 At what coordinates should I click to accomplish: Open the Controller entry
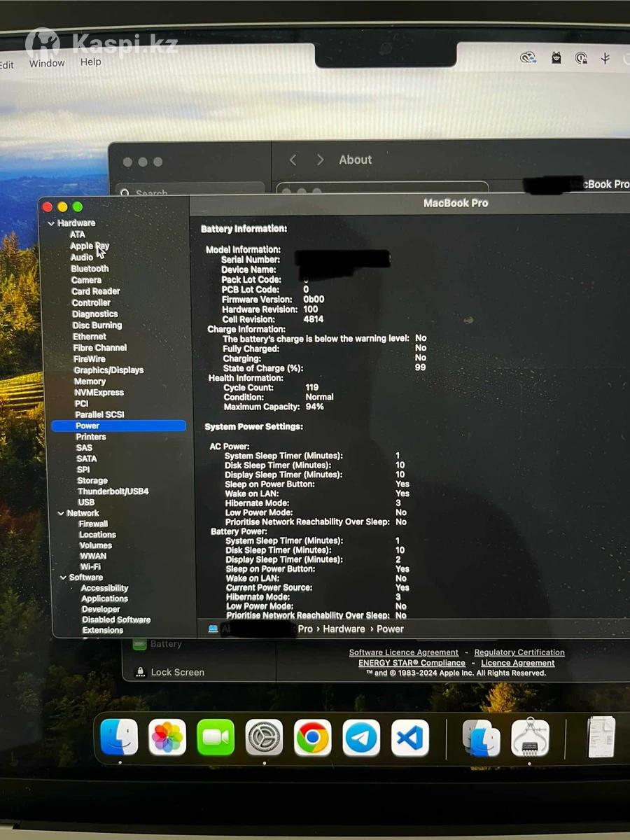pos(91,303)
